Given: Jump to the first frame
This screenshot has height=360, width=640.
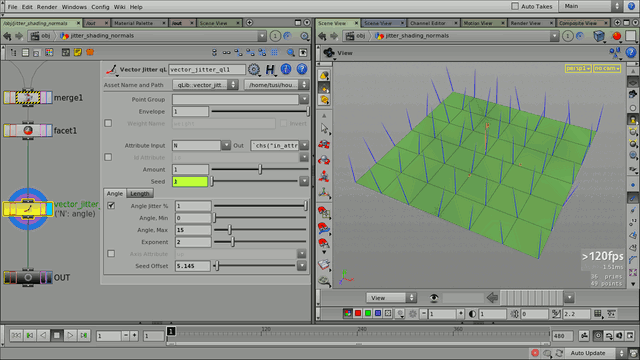Looking at the screenshot, I should (16, 336).
